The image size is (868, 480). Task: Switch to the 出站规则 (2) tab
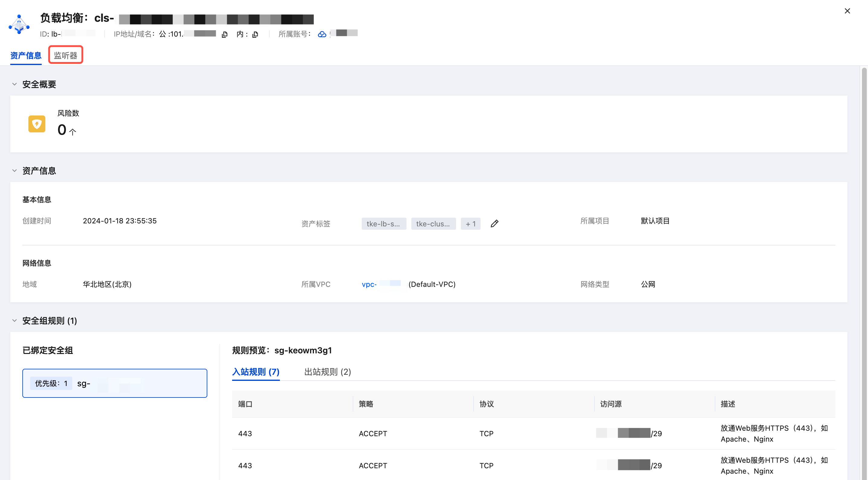coord(328,372)
